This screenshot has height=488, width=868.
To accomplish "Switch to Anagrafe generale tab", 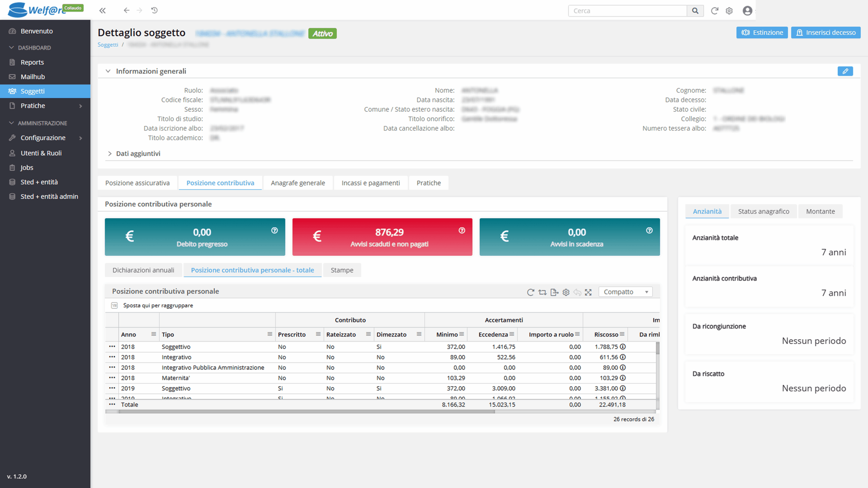I will (298, 183).
